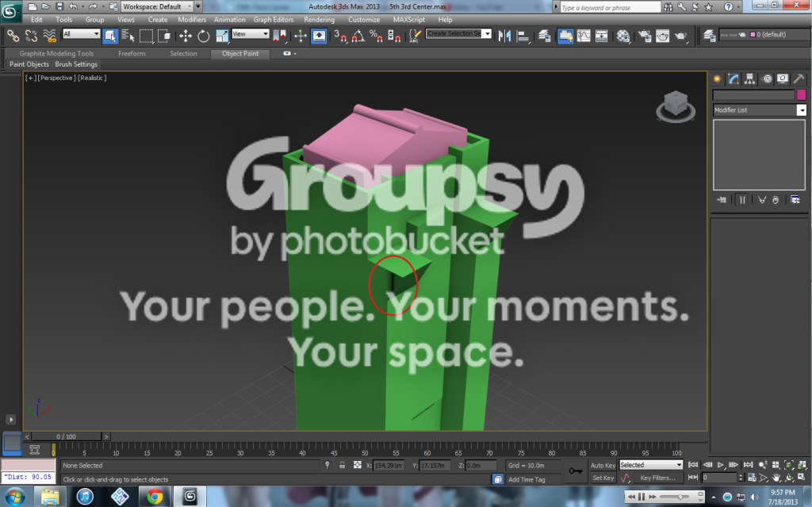Open the Graph Editors menu
Viewport: 812px width, 507px height.
tap(274, 20)
